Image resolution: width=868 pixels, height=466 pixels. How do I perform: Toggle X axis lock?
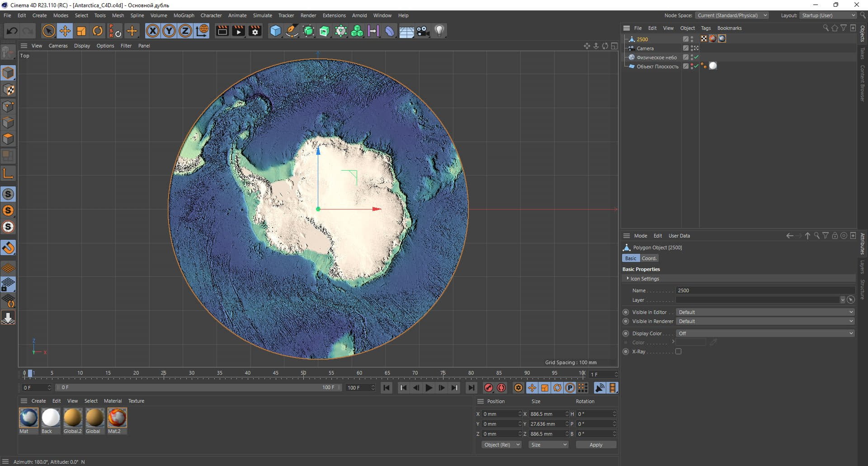click(x=153, y=31)
